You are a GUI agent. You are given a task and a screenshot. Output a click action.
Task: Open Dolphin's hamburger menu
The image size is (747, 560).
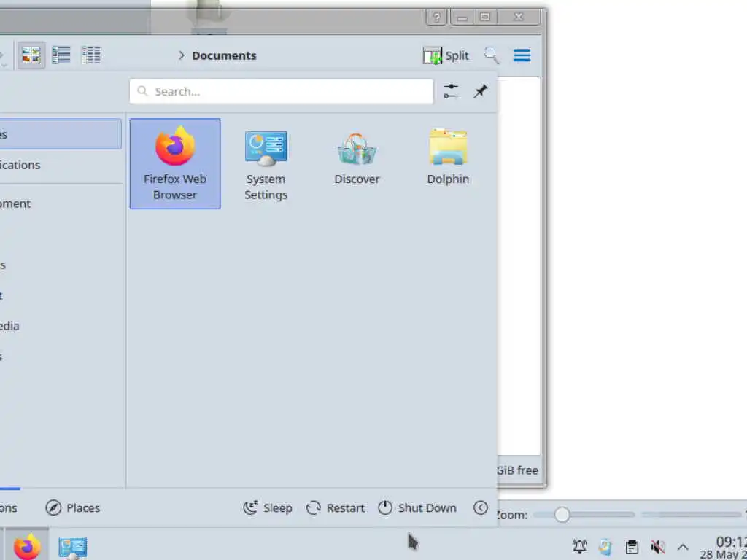(x=522, y=55)
